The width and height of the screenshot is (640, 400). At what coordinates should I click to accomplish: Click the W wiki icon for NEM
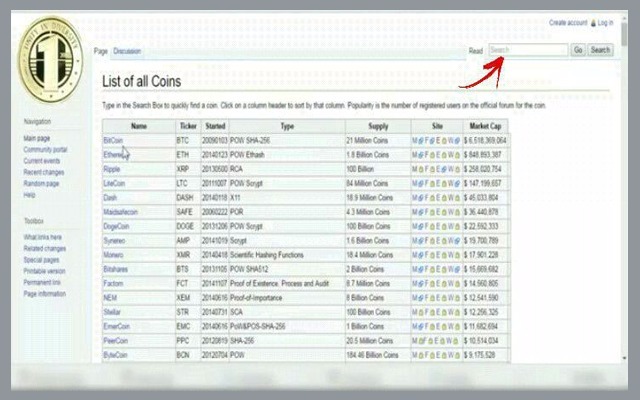(x=448, y=298)
